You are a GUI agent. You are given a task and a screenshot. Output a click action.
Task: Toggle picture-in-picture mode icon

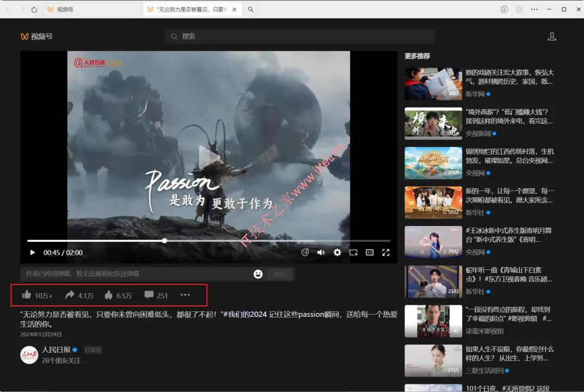pyautogui.click(x=353, y=253)
